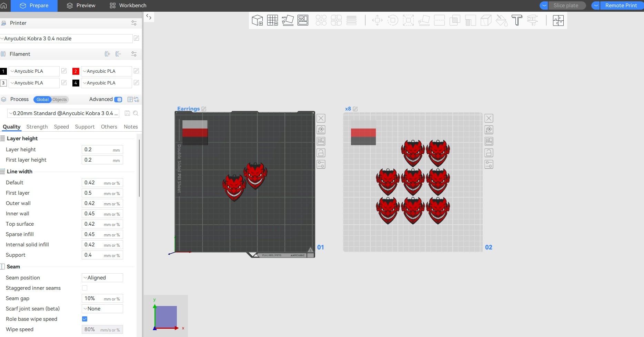The image size is (644, 337).
Task: Expand the Slice plate options arrow
Action: coord(544,6)
